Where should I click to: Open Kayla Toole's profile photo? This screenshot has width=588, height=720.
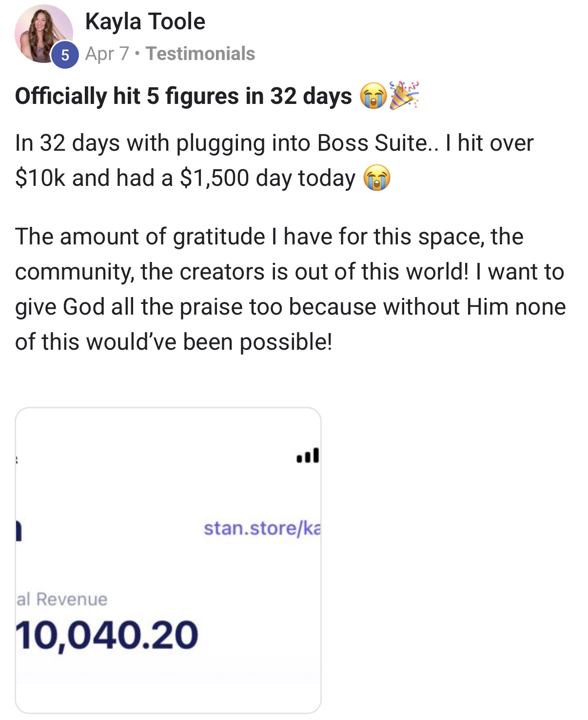(x=43, y=34)
